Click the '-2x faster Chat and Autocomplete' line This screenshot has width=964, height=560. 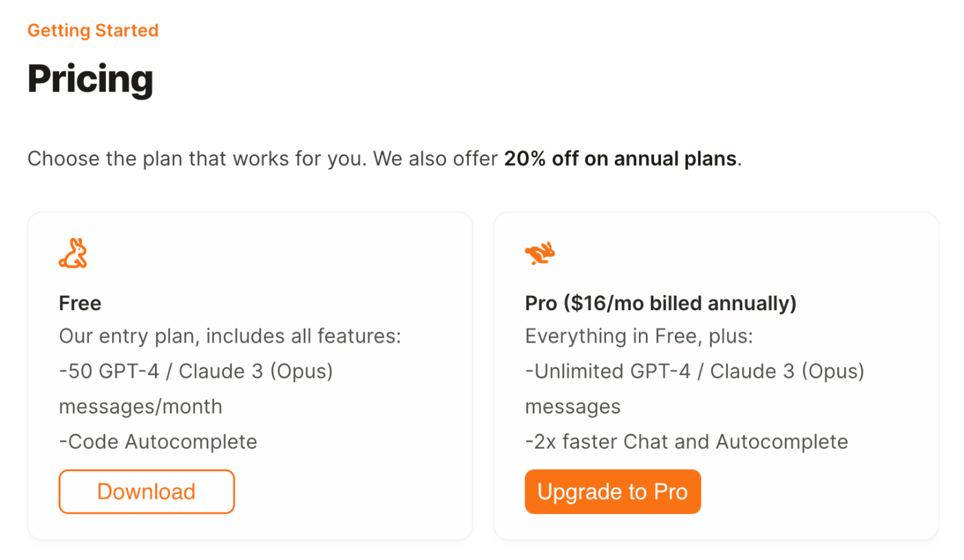687,441
